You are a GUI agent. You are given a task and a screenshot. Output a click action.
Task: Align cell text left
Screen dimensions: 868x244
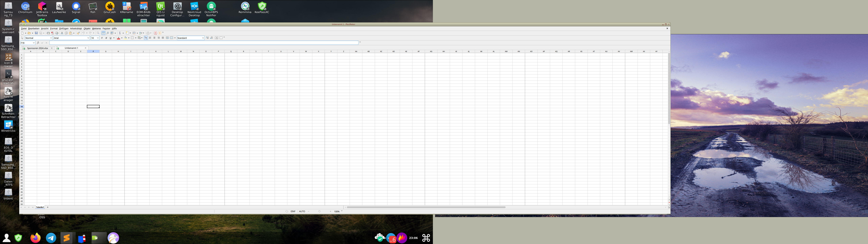coord(150,38)
